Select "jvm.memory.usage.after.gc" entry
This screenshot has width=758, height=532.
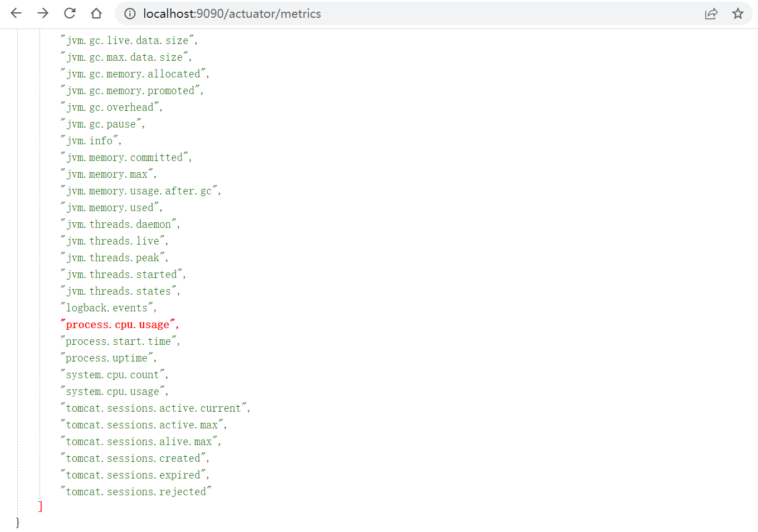[139, 191]
